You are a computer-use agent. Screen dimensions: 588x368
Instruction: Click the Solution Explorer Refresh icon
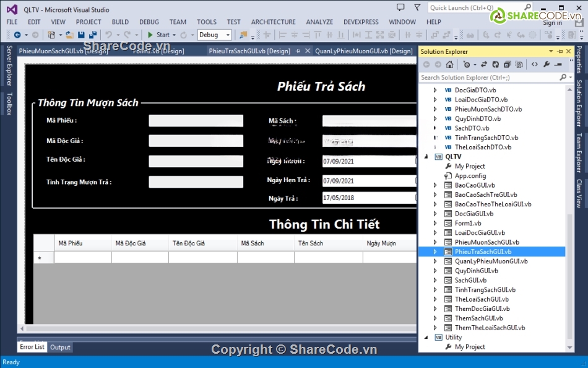[x=495, y=64]
